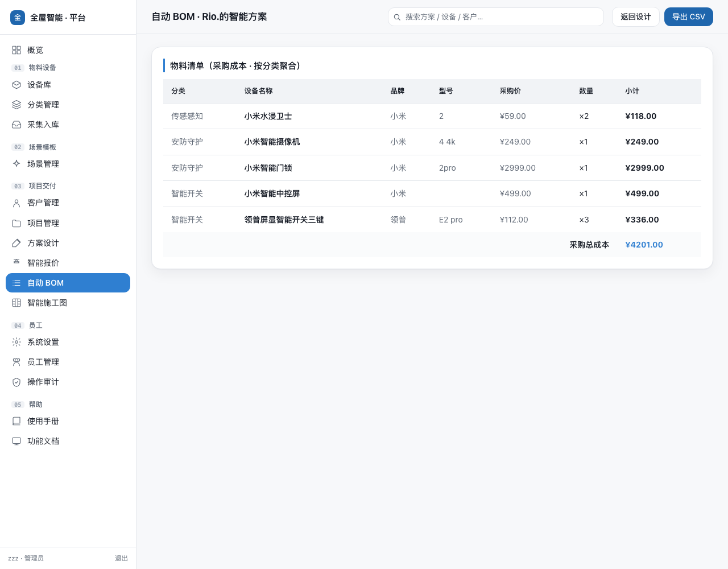Click the 小米智能门锁 device name
This screenshot has height=569, width=728.
[x=268, y=168]
